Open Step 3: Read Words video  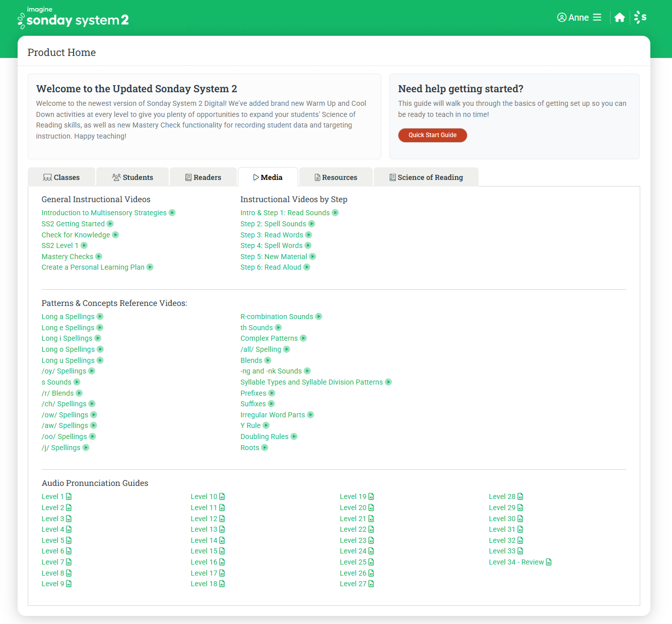click(272, 235)
